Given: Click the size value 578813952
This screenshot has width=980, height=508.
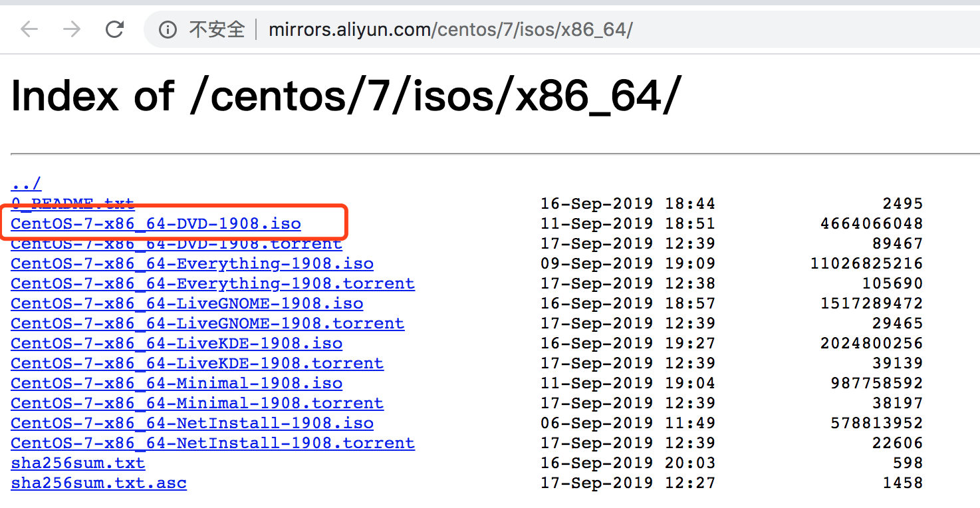Looking at the screenshot, I should [877, 423].
